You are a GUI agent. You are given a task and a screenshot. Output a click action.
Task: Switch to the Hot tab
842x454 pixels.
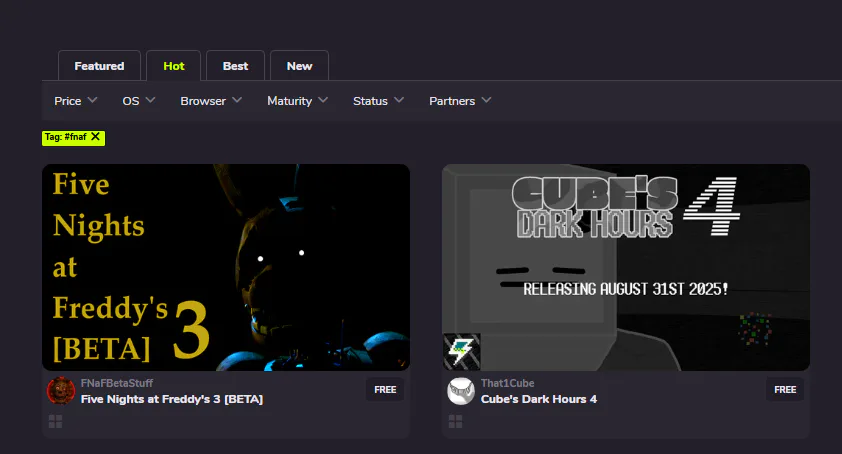(173, 66)
